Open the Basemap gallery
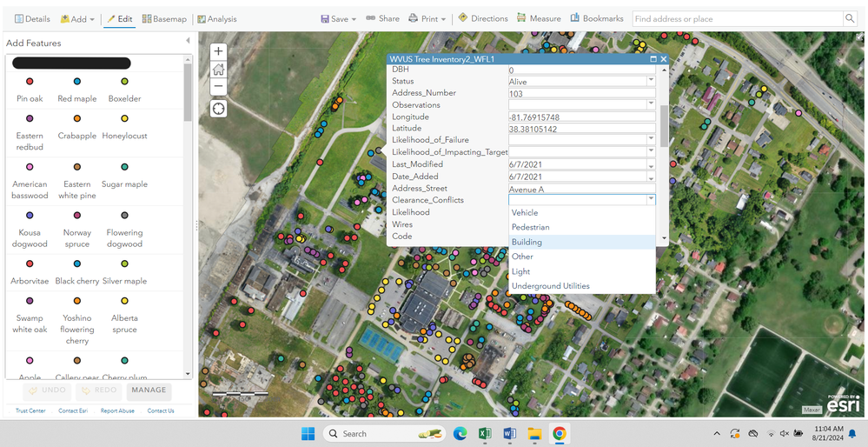868x447 pixels. coord(164,19)
